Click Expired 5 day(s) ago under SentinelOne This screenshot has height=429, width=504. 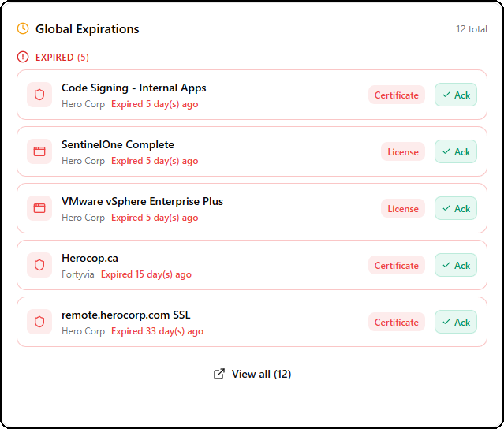coord(155,161)
